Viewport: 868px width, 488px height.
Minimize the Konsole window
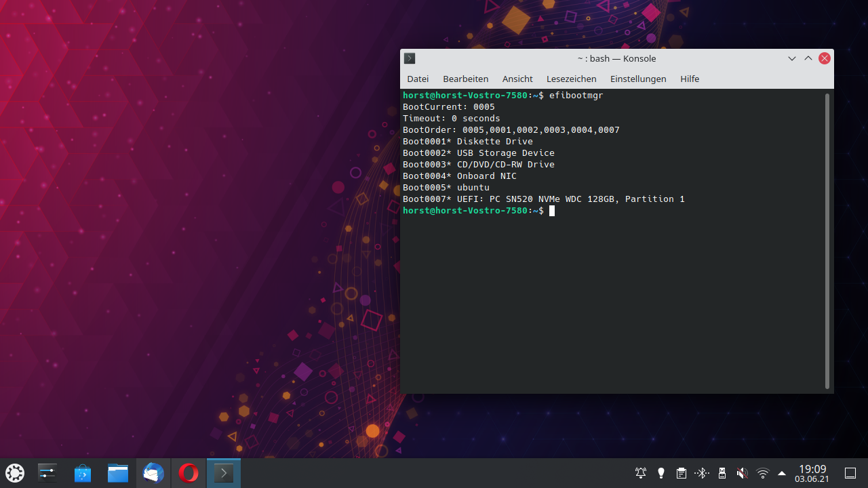(792, 58)
